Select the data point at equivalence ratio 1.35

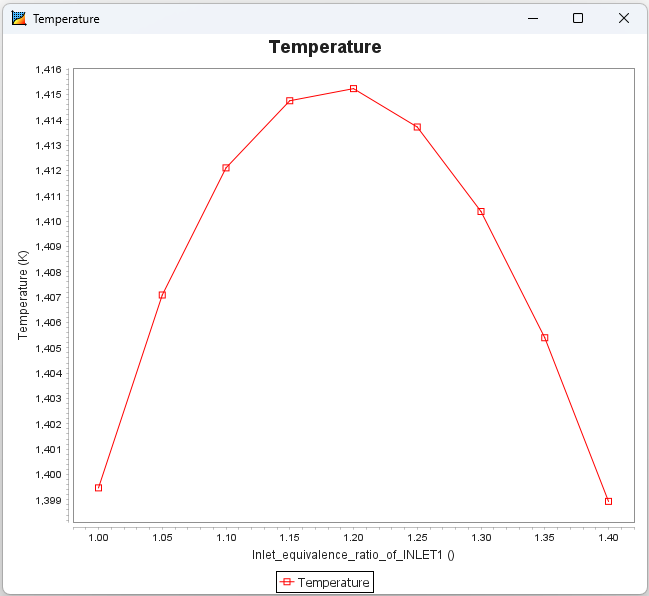545,338
